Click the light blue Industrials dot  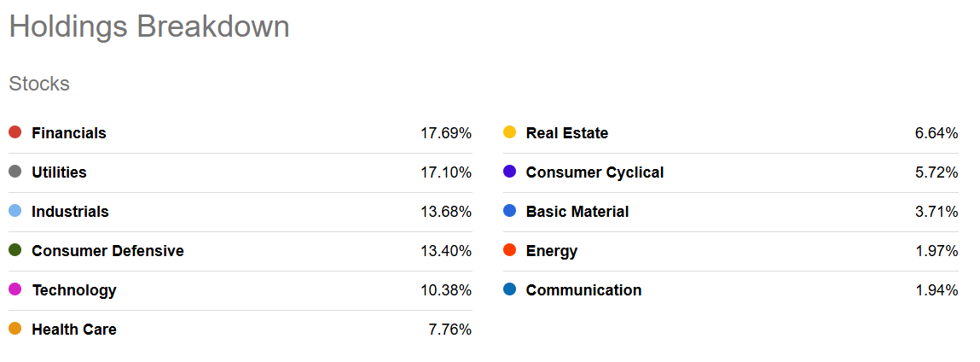[x=14, y=211]
